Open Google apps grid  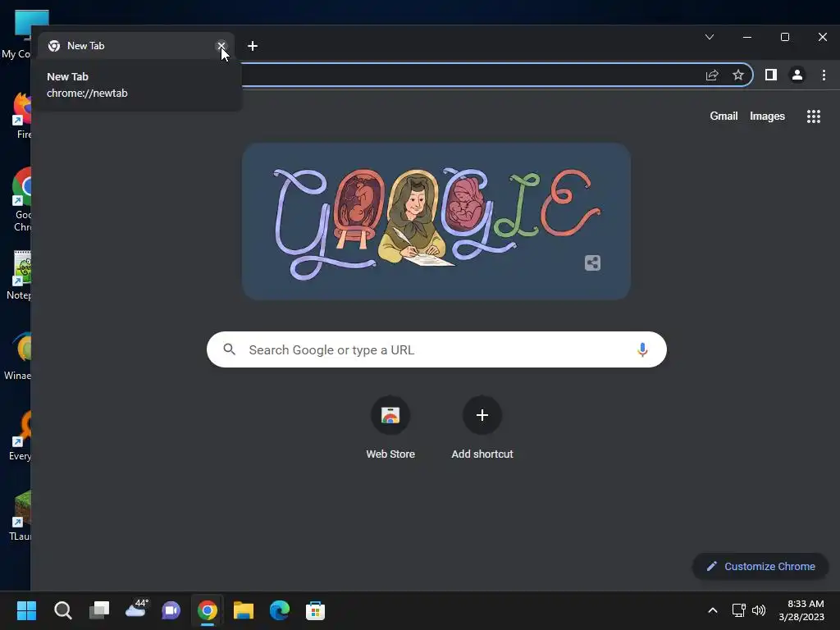[814, 116]
